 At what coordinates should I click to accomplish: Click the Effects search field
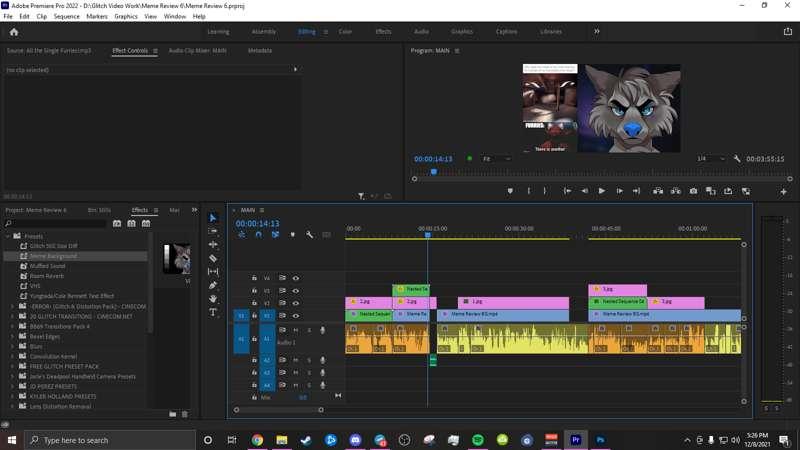point(55,223)
